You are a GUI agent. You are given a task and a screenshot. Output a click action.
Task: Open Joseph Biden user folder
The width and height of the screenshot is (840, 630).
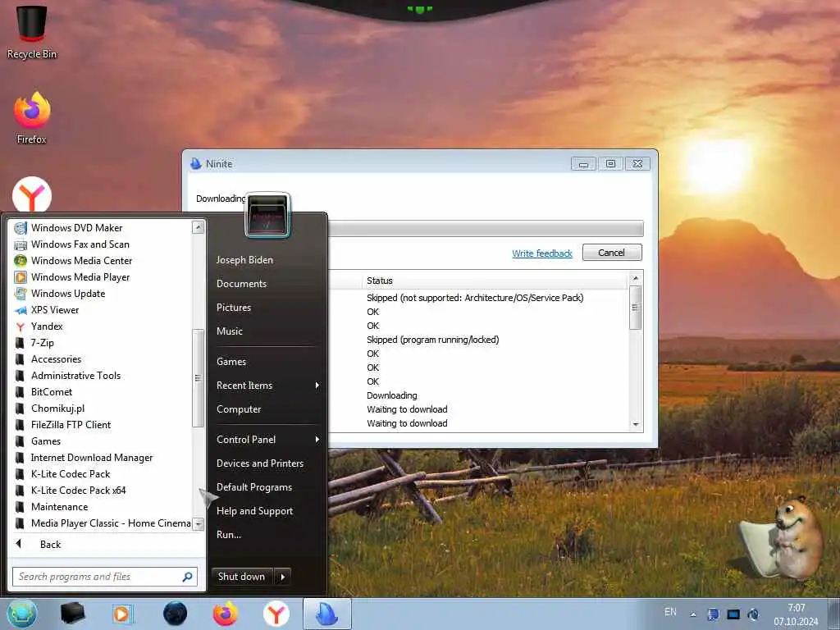pos(244,260)
